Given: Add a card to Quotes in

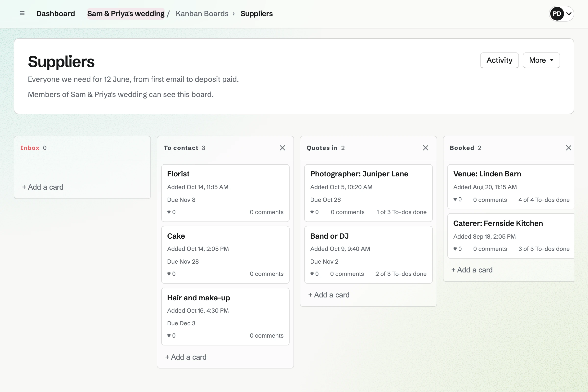Looking at the screenshot, I should coord(329,295).
